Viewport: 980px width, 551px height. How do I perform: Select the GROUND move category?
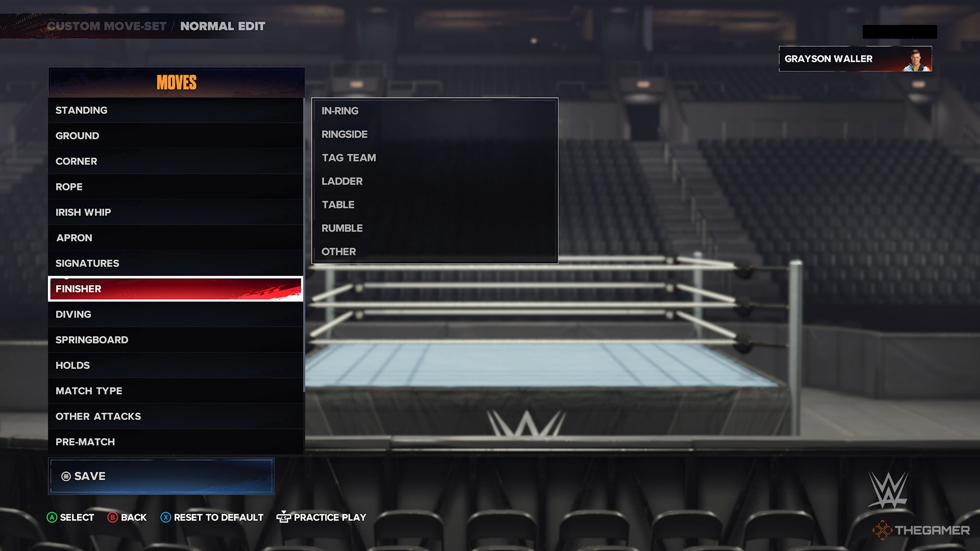pyautogui.click(x=176, y=135)
